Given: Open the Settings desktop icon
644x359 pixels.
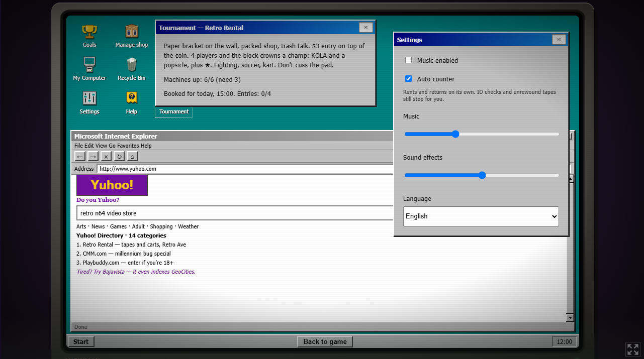Looking at the screenshot, I should pos(89,103).
